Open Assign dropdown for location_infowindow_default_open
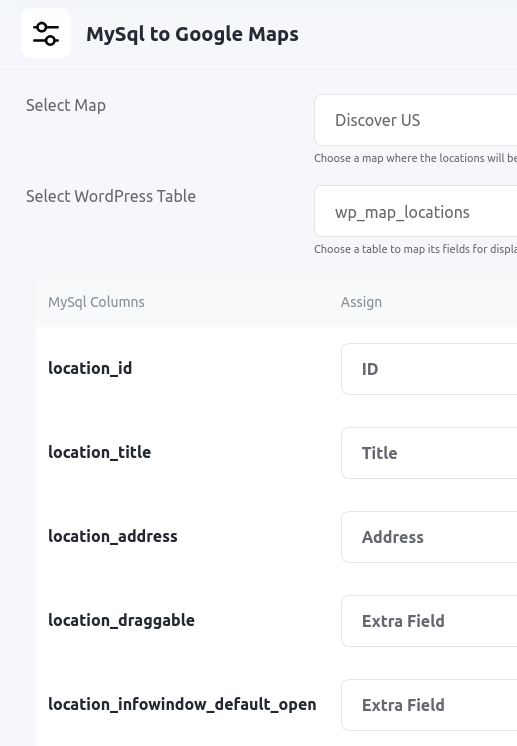The height and width of the screenshot is (746, 517). [x=429, y=705]
